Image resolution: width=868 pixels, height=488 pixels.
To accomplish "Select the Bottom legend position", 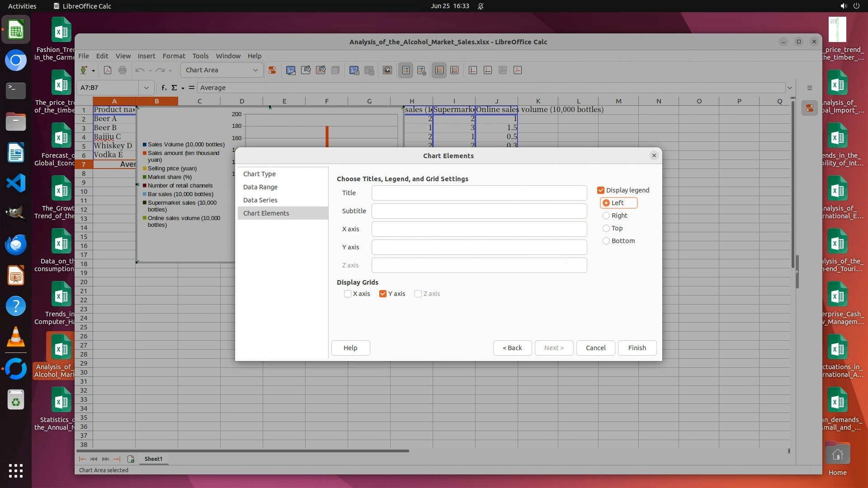I will pyautogui.click(x=606, y=241).
